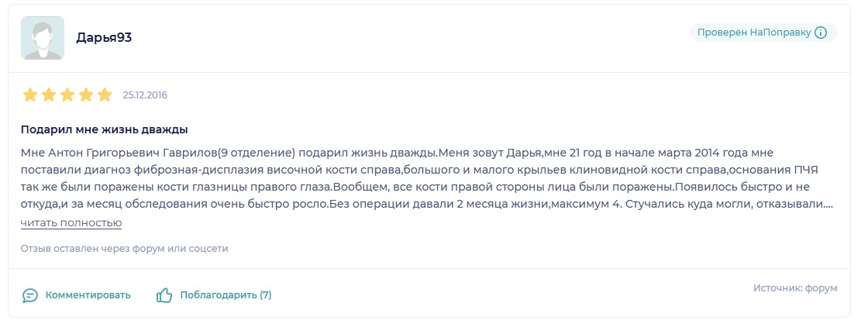Image resolution: width=868 pixels, height=327 pixels.
Task: Click the thumbs-up icon
Action: [164, 295]
